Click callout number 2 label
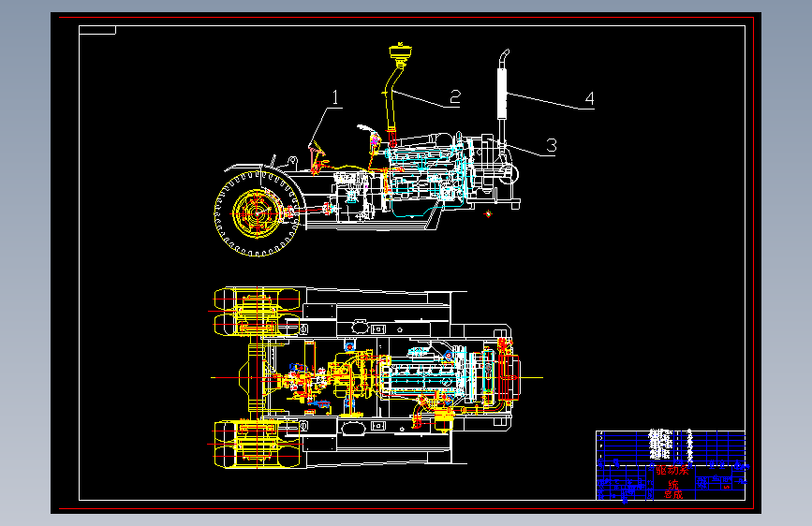812x526 pixels. pyautogui.click(x=455, y=96)
